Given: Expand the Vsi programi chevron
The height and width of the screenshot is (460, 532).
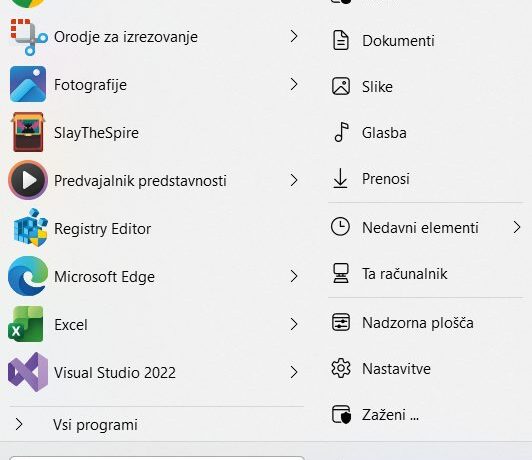Looking at the screenshot, I should (19, 424).
